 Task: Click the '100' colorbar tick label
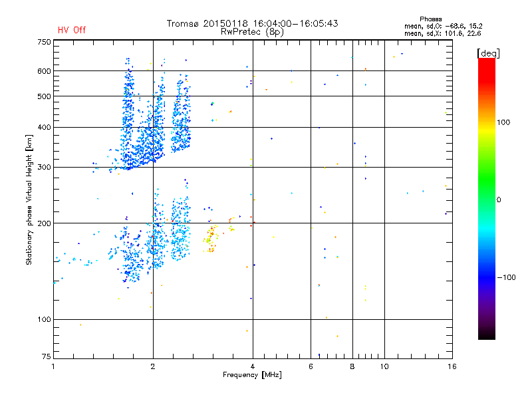pyautogui.click(x=503, y=122)
